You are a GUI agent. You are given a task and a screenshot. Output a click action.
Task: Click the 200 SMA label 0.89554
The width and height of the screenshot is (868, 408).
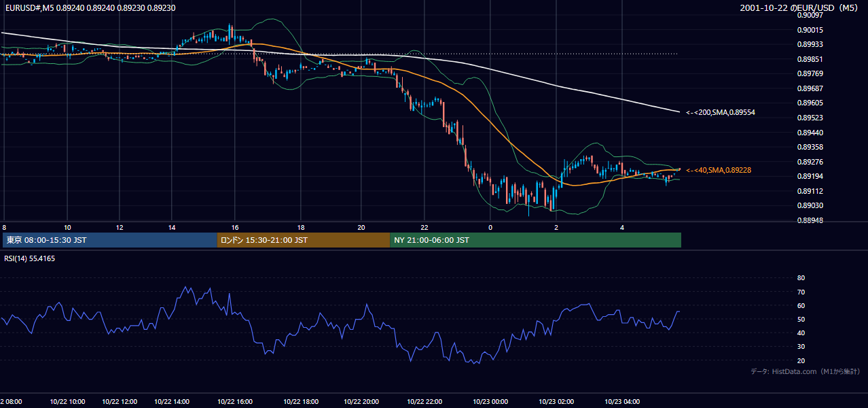[721, 112]
